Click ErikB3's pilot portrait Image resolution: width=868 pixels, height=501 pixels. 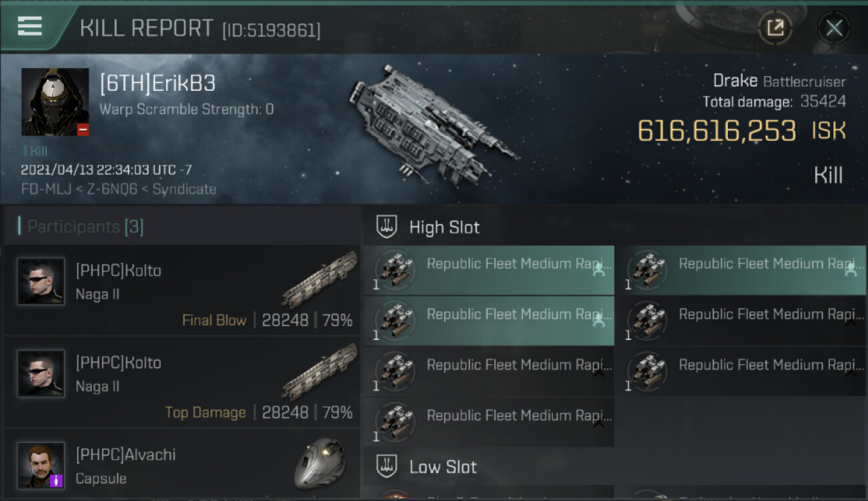tap(55, 102)
